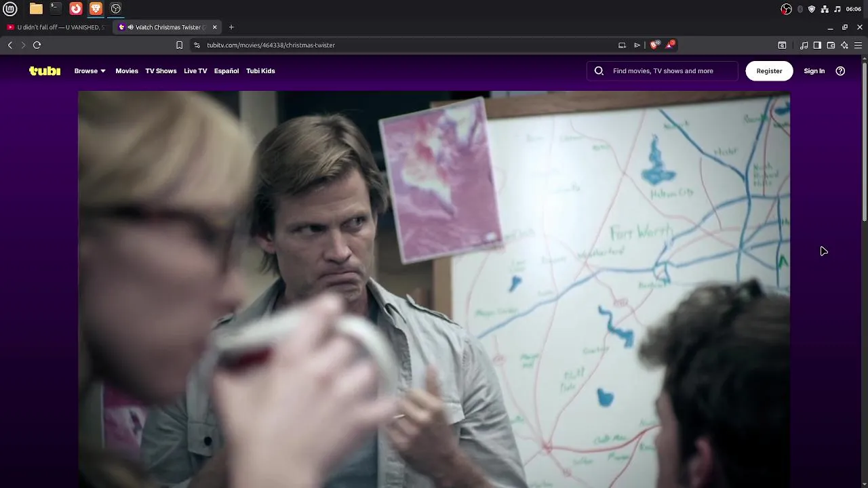The width and height of the screenshot is (868, 488).
Task: Mute audio on the Christmas Twister tab
Action: click(x=130, y=27)
